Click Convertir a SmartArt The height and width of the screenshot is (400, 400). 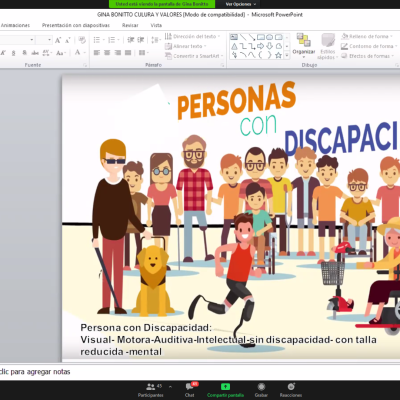[194, 56]
